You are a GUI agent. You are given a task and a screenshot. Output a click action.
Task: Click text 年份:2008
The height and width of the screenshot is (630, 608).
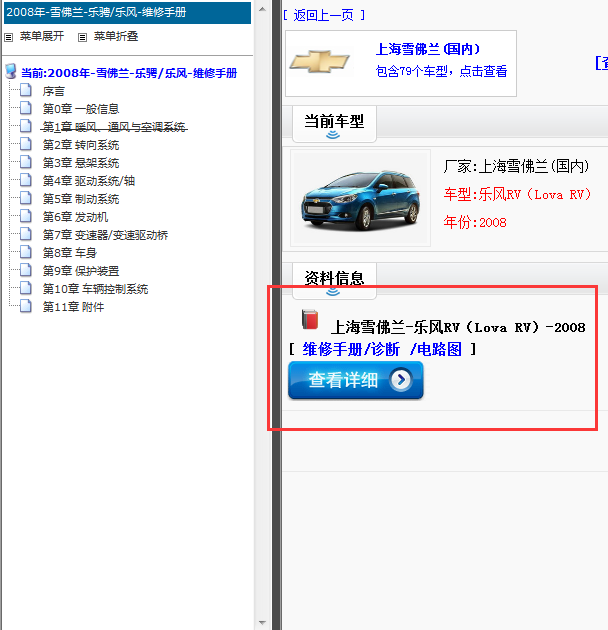point(475,222)
